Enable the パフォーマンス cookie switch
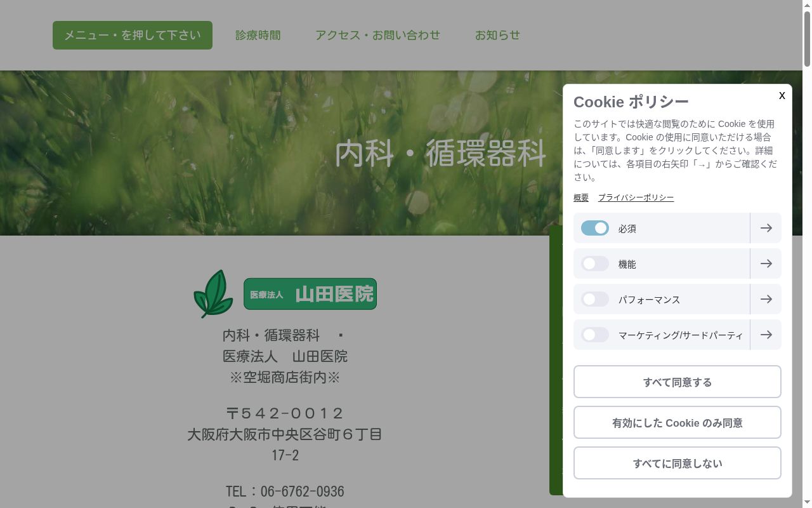The image size is (812, 508). pyautogui.click(x=595, y=299)
